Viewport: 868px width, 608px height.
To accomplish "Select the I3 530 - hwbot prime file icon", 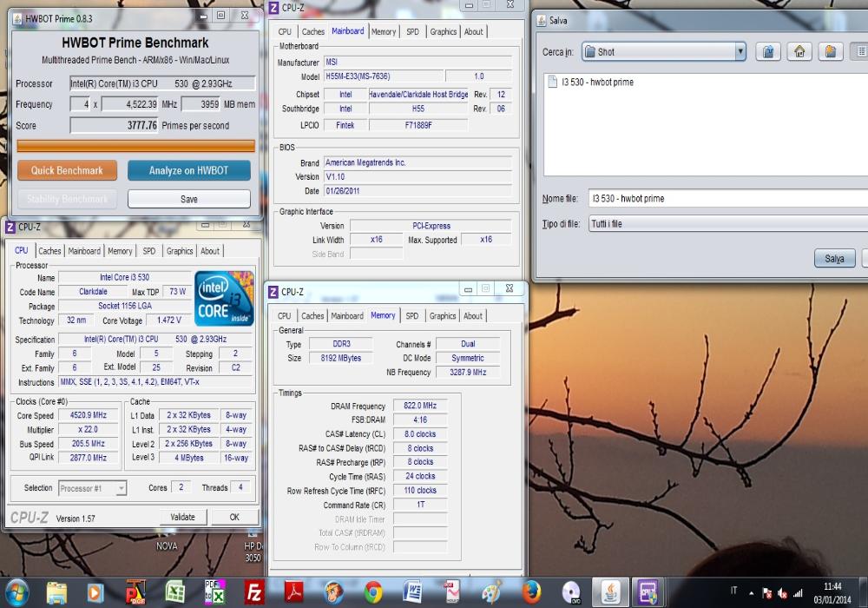I will coord(552,82).
